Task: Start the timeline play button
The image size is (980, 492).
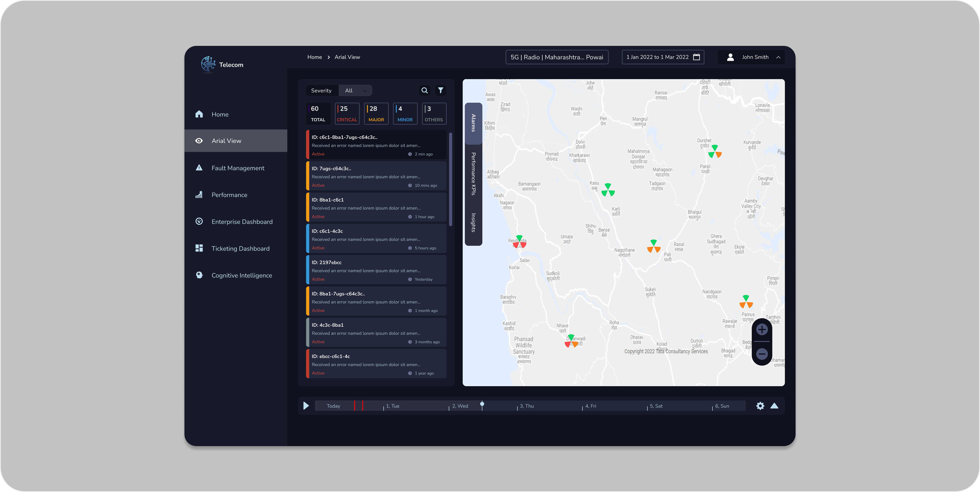Action: point(306,406)
